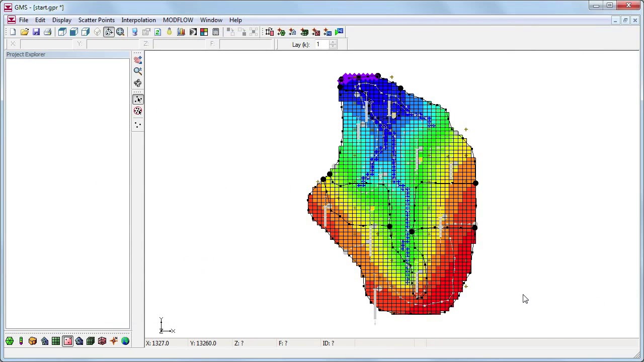Click the empty Project Explorer panel
This screenshot has height=362, width=644.
(67, 194)
